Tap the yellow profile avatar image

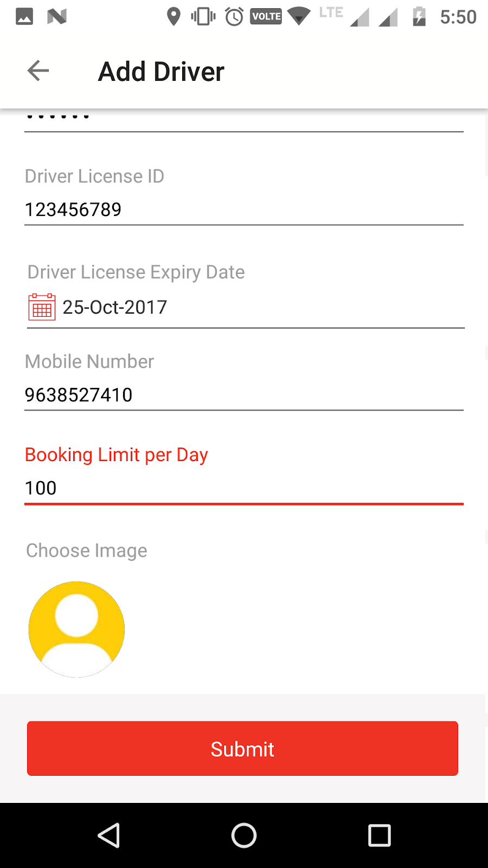(x=76, y=629)
